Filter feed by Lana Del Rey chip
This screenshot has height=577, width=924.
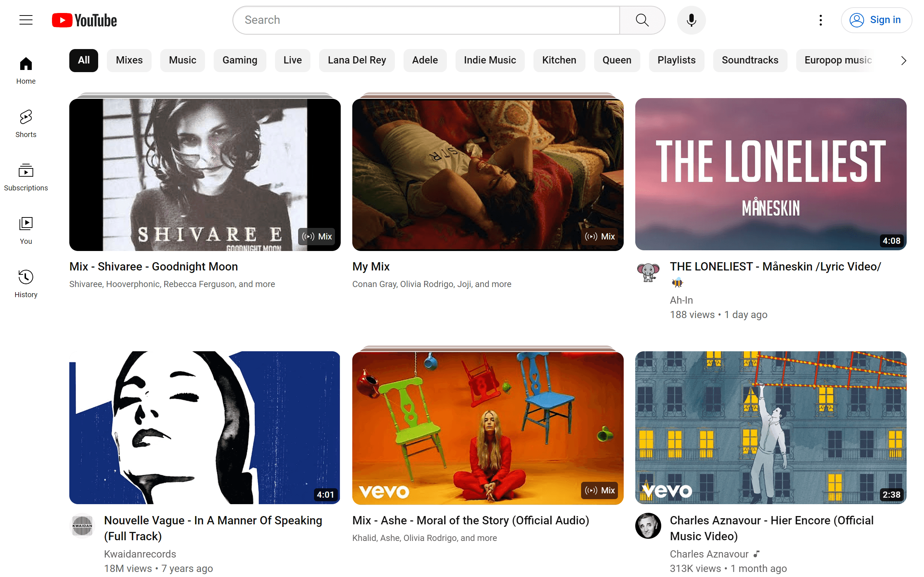[x=357, y=60]
